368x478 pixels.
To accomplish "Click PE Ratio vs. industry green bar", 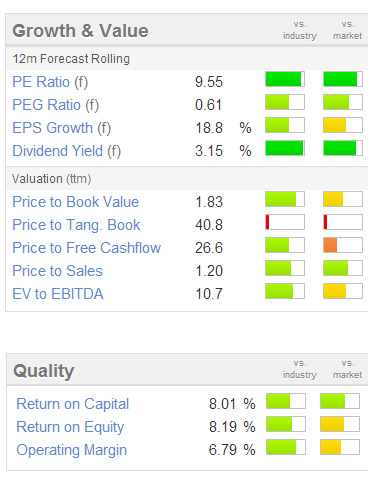I will pyautogui.click(x=285, y=79).
